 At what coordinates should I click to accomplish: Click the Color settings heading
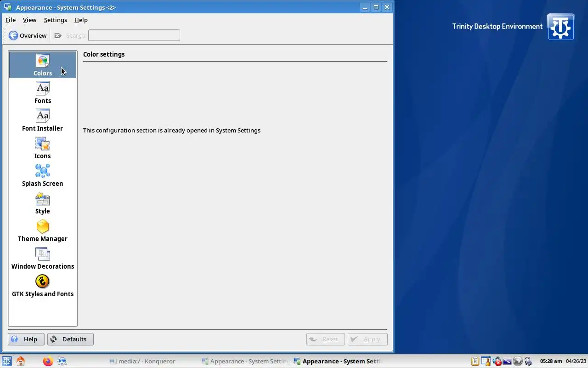[104, 54]
